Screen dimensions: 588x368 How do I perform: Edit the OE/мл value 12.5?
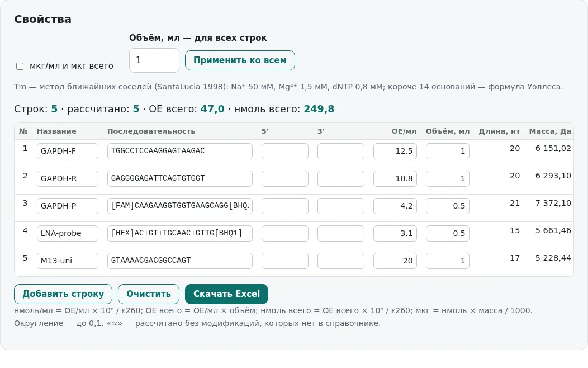click(x=395, y=151)
